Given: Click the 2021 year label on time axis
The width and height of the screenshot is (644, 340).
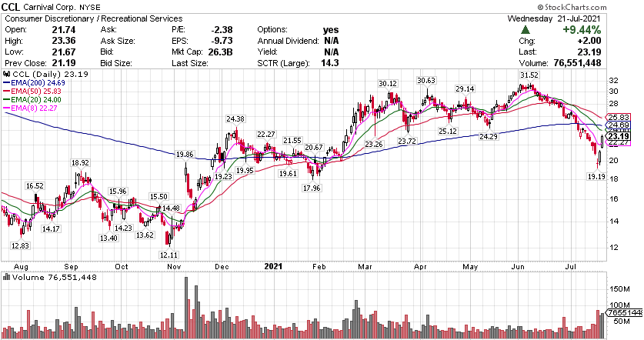Looking at the screenshot, I should (x=274, y=266).
